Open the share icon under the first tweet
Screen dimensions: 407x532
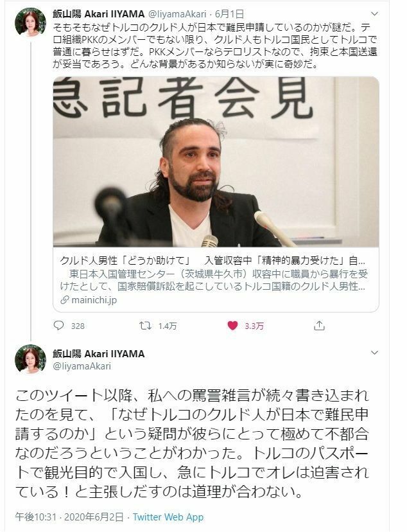coord(319,326)
